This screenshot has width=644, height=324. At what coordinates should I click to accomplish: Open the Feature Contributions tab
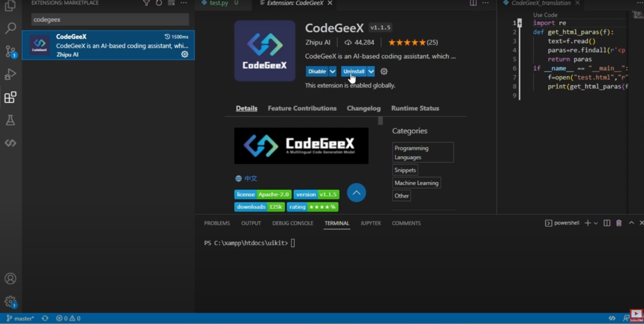coord(302,108)
